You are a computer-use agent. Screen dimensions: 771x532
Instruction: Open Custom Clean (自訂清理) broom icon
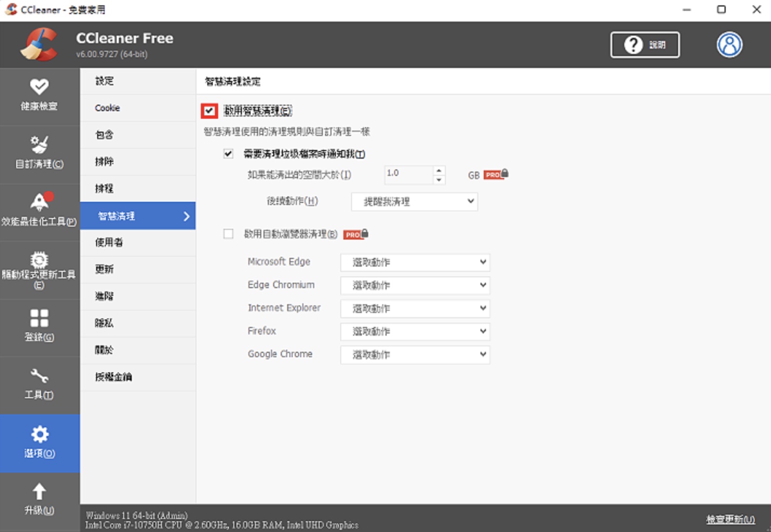coord(39,144)
